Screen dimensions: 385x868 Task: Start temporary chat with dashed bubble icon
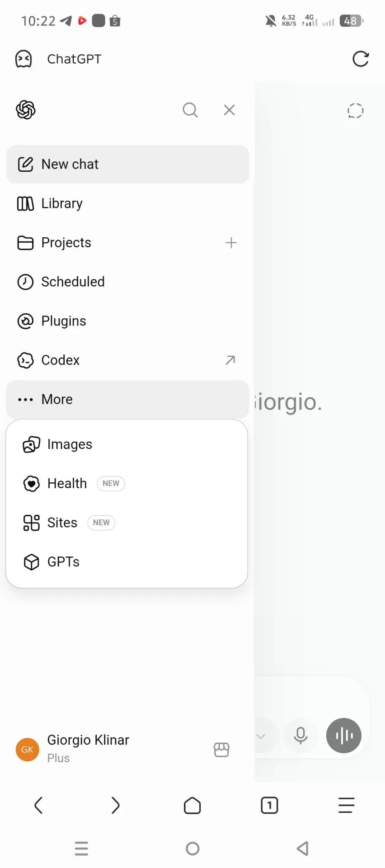[x=356, y=111]
